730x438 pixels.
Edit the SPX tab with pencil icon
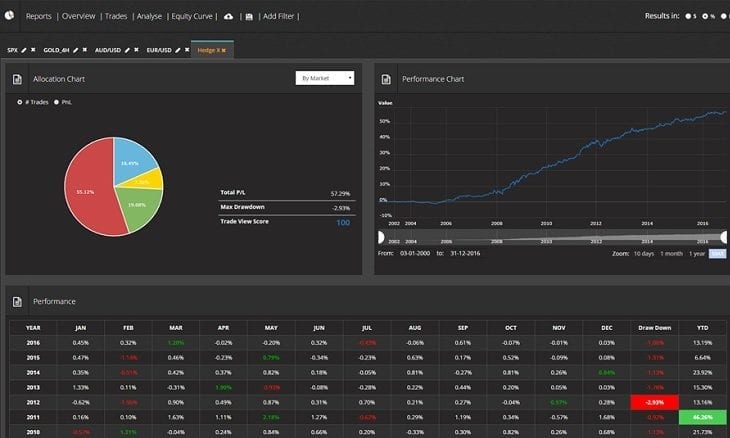(24, 49)
